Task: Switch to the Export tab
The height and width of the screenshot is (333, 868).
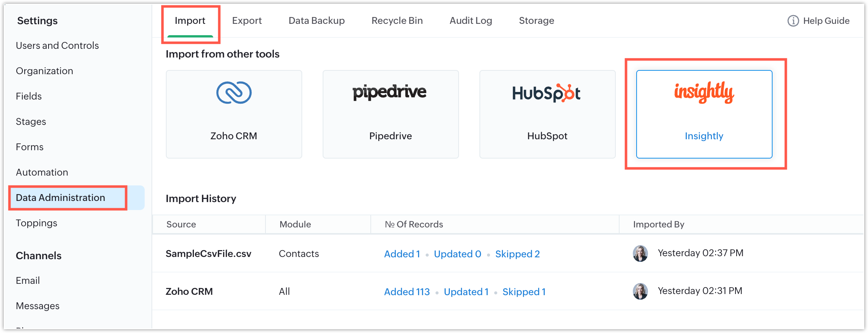Action: (x=247, y=20)
